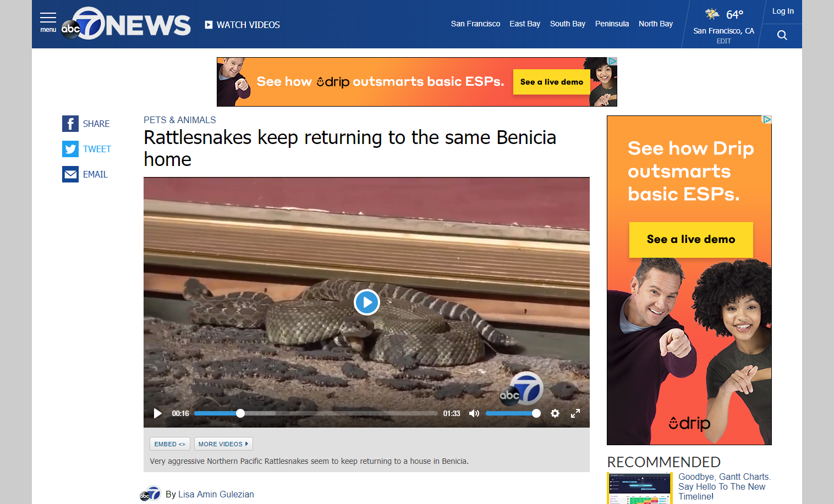Open Lisa Amin Gulezian author link
This screenshot has width=834, height=504.
(216, 494)
